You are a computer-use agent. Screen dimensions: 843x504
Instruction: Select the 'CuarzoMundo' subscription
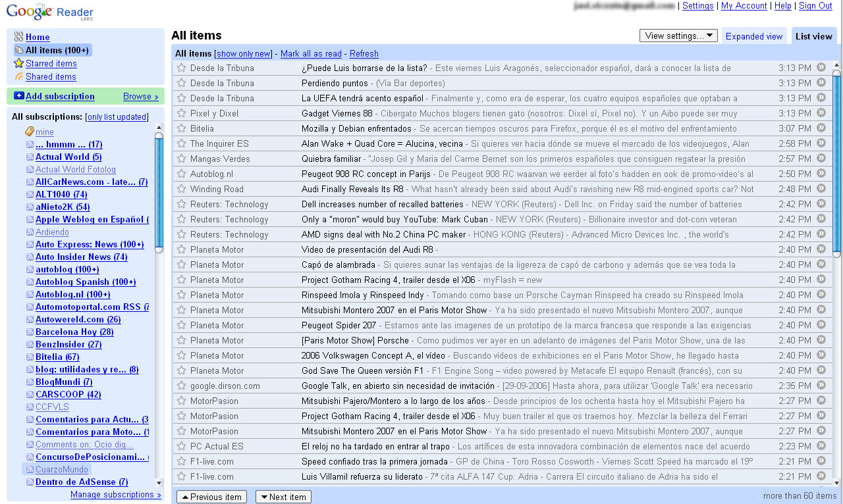point(61,470)
